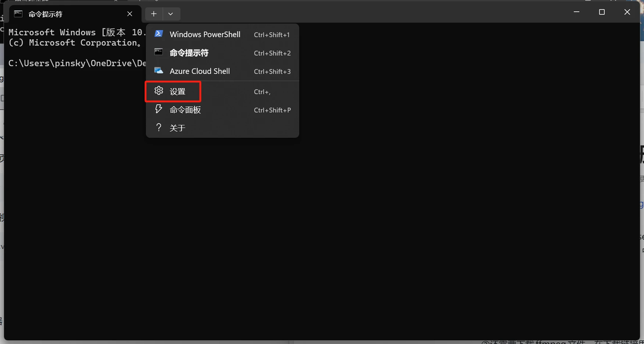Click the lightning bolt command palette icon
This screenshot has height=344, width=644.
(158, 109)
